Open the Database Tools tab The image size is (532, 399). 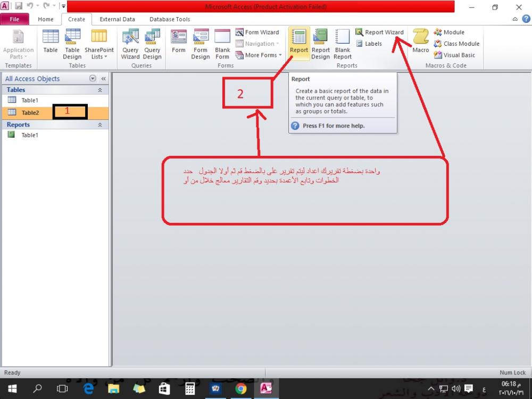coord(170,19)
